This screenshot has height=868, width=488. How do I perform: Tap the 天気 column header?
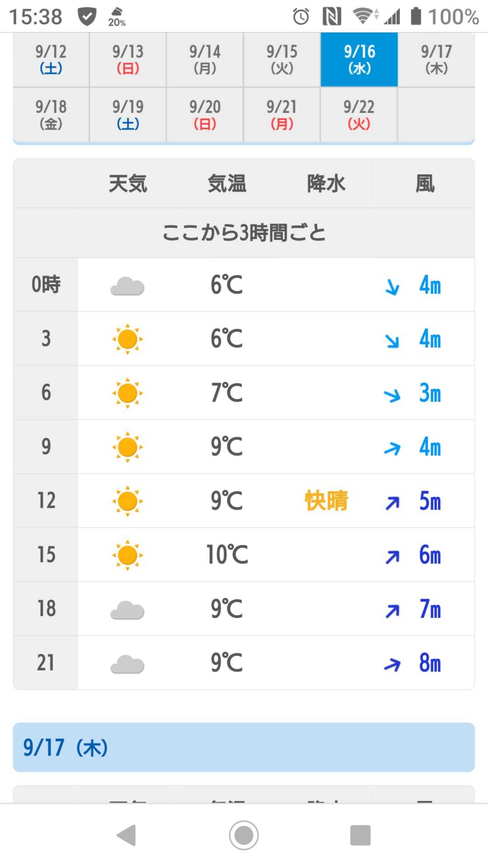tap(128, 184)
